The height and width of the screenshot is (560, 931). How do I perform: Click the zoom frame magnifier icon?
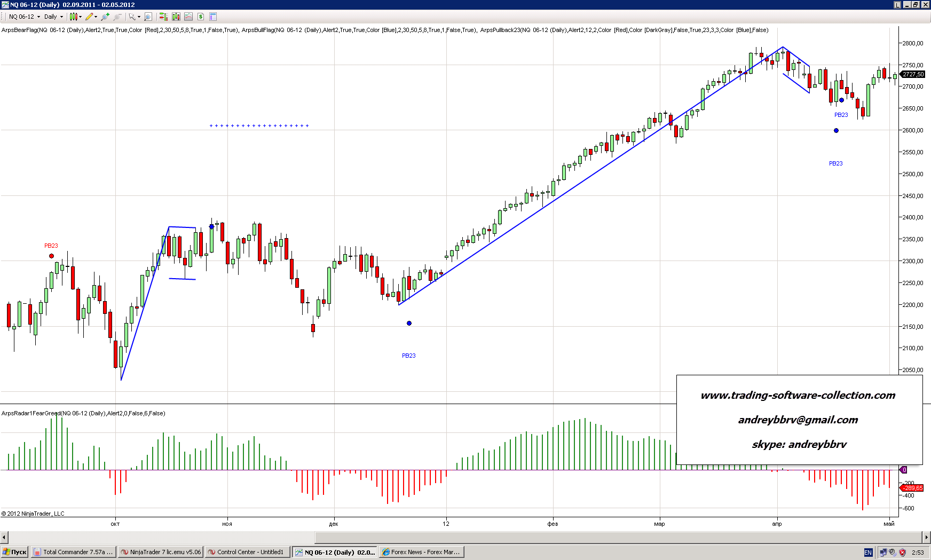[148, 17]
